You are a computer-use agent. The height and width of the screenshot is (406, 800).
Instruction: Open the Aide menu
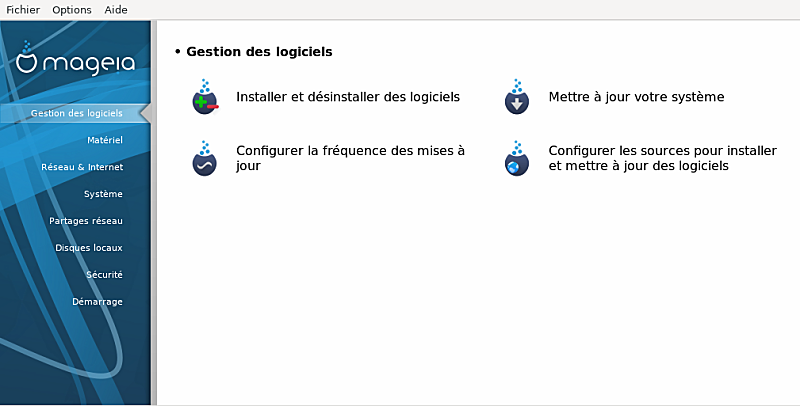pos(116,10)
